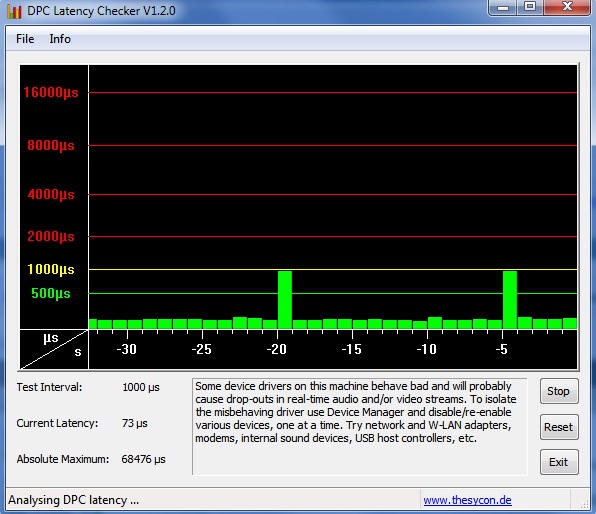Viewport: 596px width, 514px height.
Task: Click the Absolute Maximum value 68476 µs
Action: tap(143, 459)
